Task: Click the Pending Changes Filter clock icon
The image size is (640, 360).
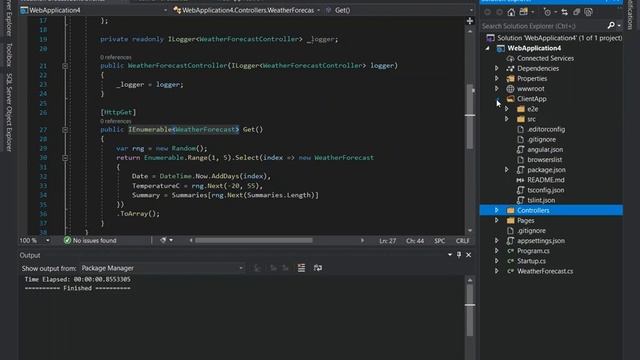Action: [547, 12]
